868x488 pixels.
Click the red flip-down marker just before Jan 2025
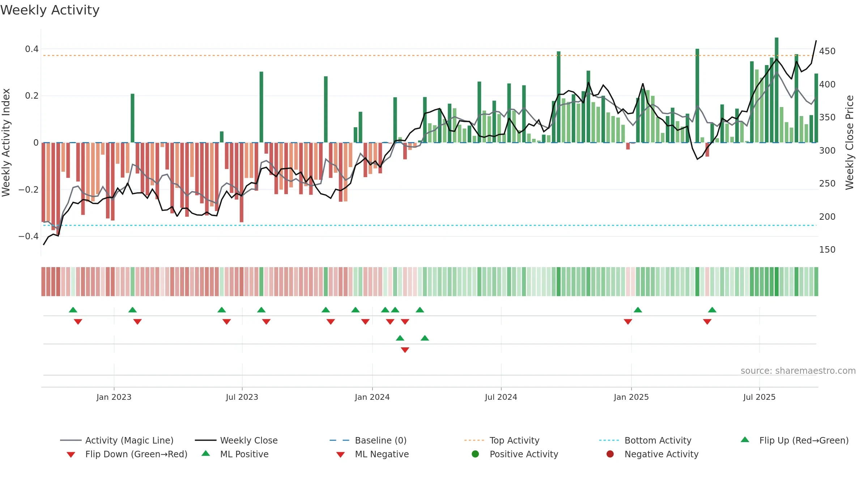(x=628, y=321)
